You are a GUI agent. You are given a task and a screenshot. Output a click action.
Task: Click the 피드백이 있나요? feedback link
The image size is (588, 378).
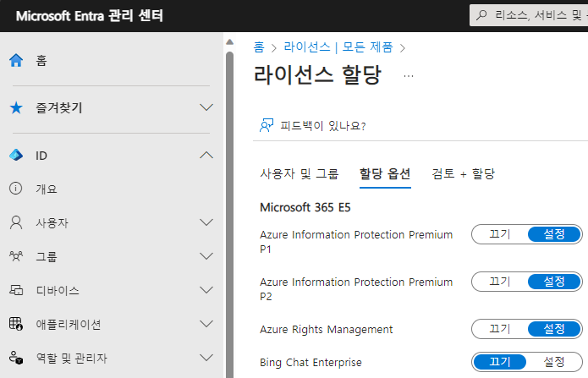[x=323, y=126]
